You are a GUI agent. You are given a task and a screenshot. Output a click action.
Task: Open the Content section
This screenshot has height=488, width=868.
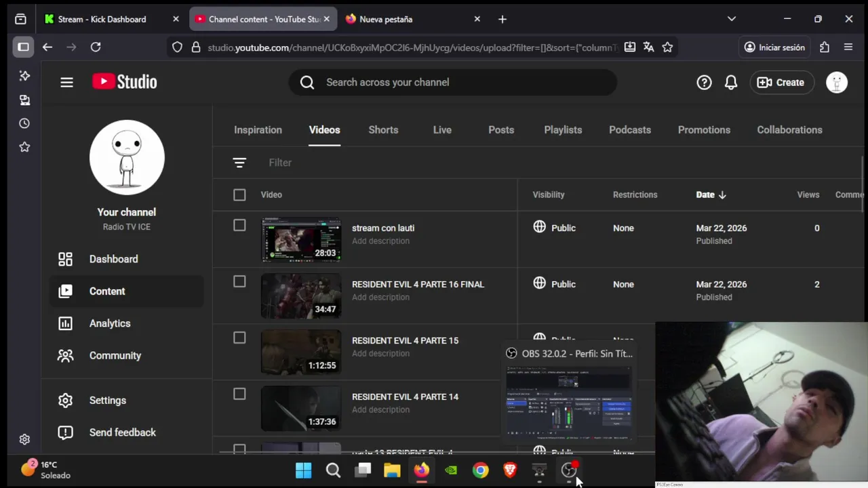click(x=127, y=291)
